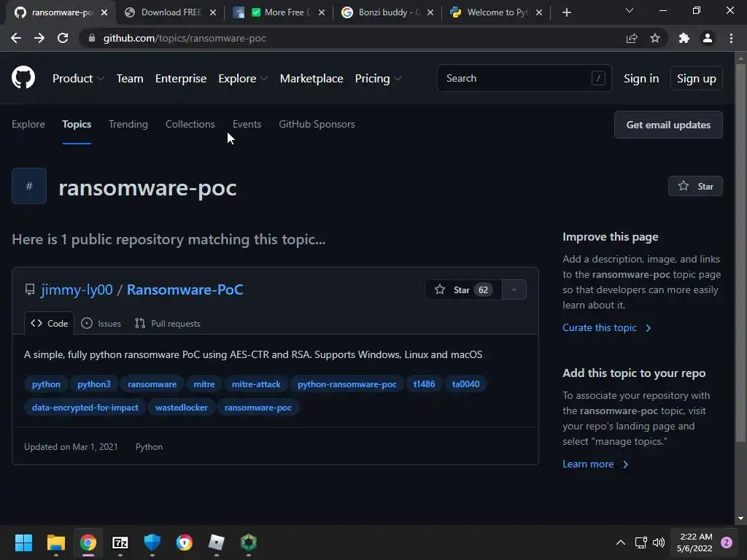Open the tab search chevron in Chrome
The image size is (747, 560).
point(630,10)
